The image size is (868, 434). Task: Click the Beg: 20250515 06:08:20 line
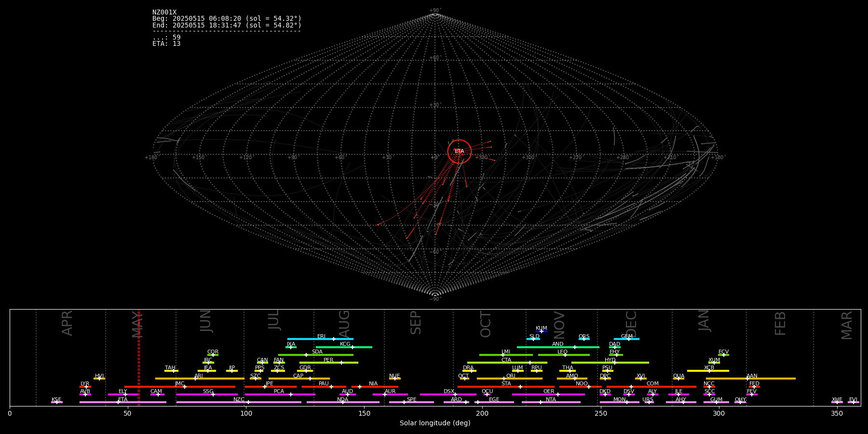[227, 19]
